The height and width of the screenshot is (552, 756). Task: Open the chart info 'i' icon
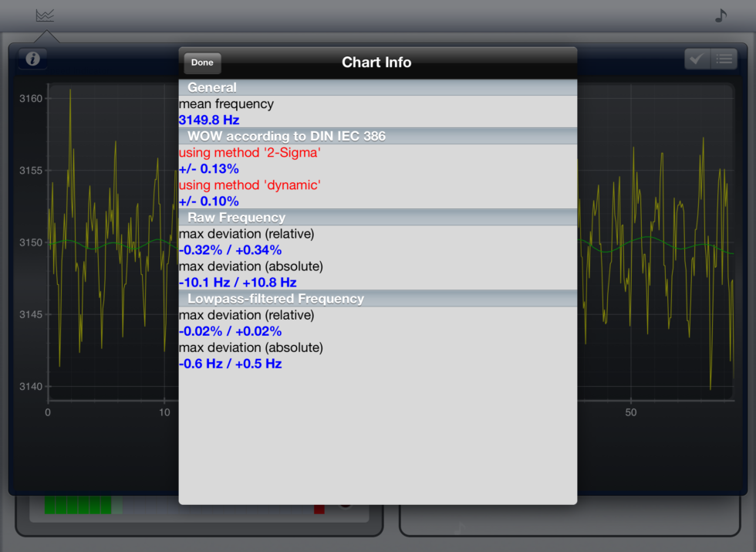32,59
